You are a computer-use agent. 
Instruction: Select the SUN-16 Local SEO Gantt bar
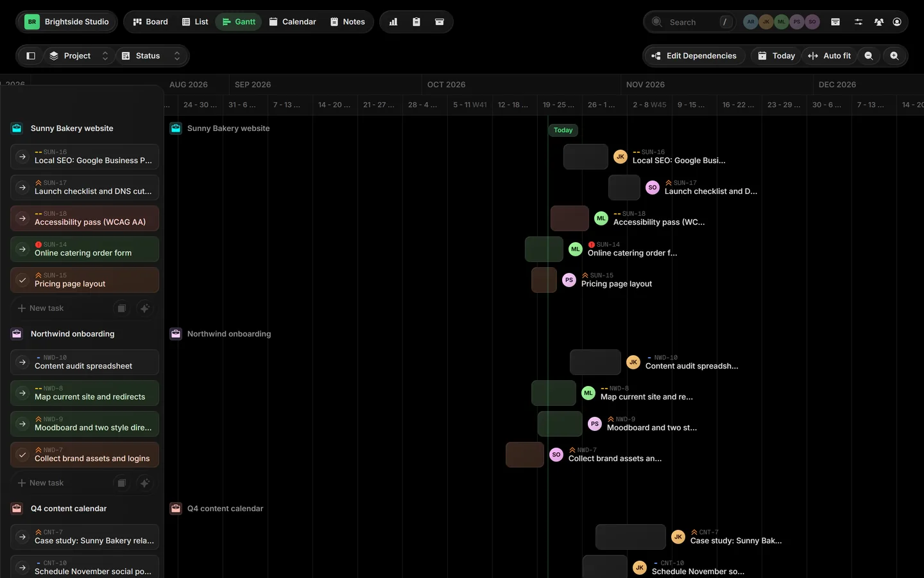point(586,157)
